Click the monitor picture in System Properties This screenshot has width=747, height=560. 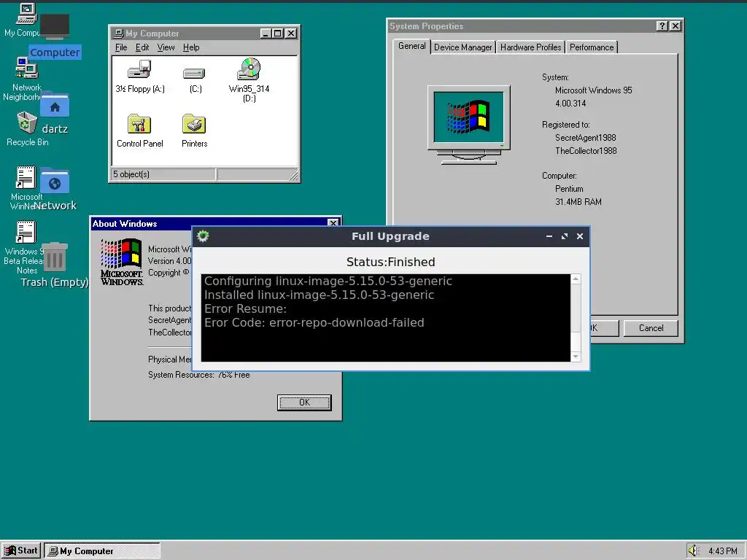tap(469, 125)
